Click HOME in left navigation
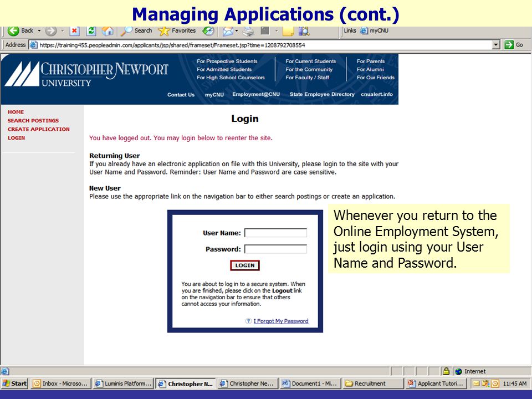532x399 pixels. [16, 112]
